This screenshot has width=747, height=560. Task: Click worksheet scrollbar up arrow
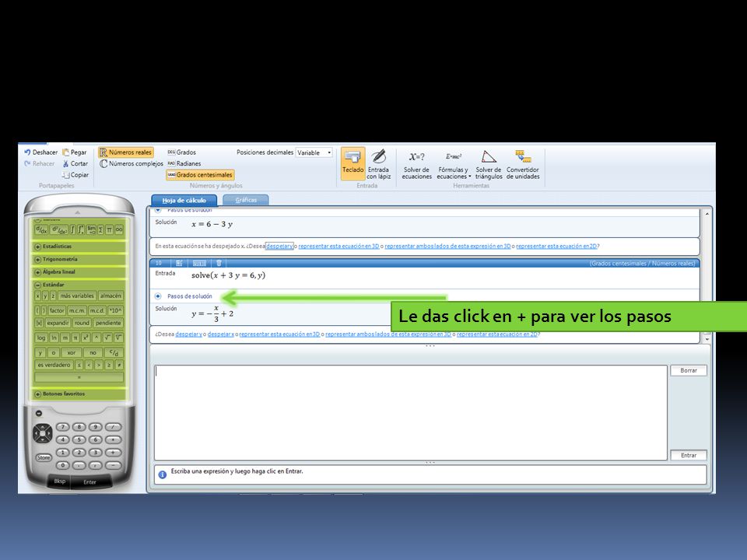point(707,215)
